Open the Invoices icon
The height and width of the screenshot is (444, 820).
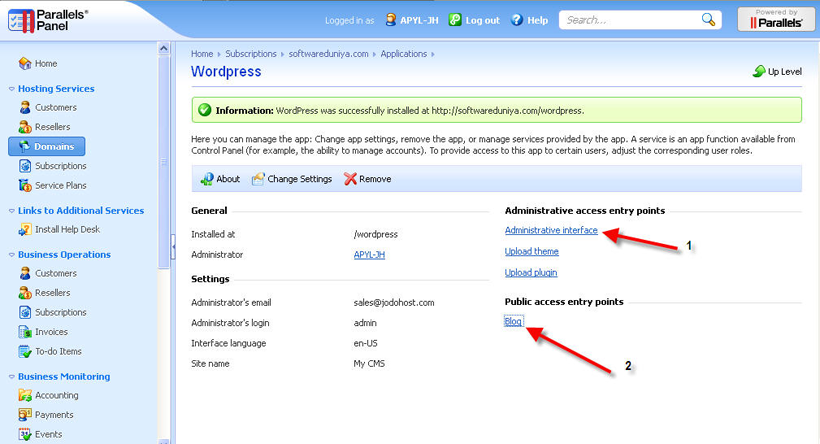pos(25,332)
